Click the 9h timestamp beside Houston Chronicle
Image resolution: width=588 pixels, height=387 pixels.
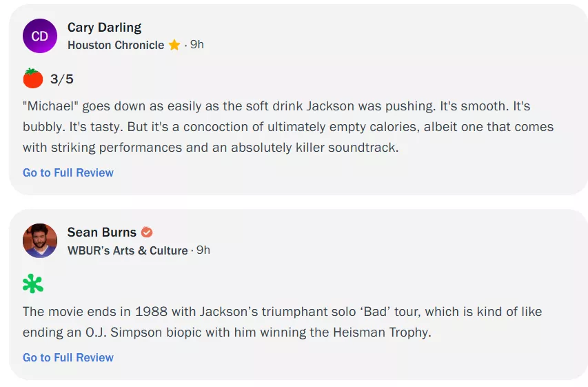pyautogui.click(x=197, y=45)
